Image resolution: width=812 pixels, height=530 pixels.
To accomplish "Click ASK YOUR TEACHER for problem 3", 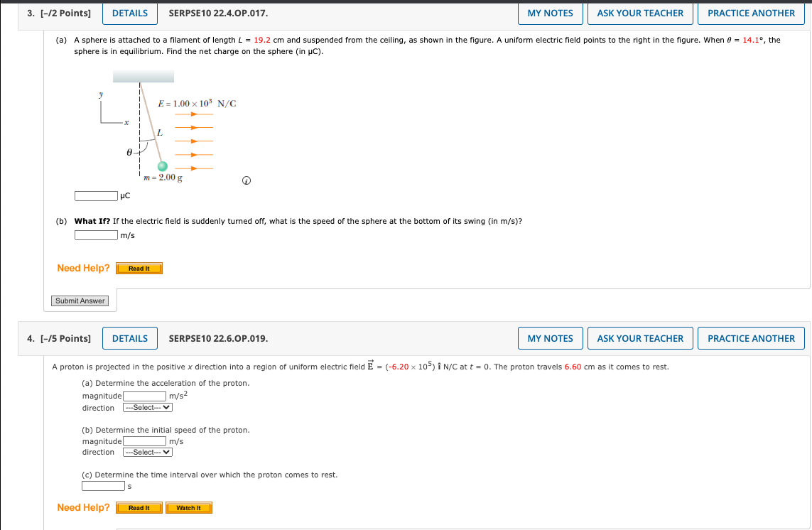I will 639,13.
